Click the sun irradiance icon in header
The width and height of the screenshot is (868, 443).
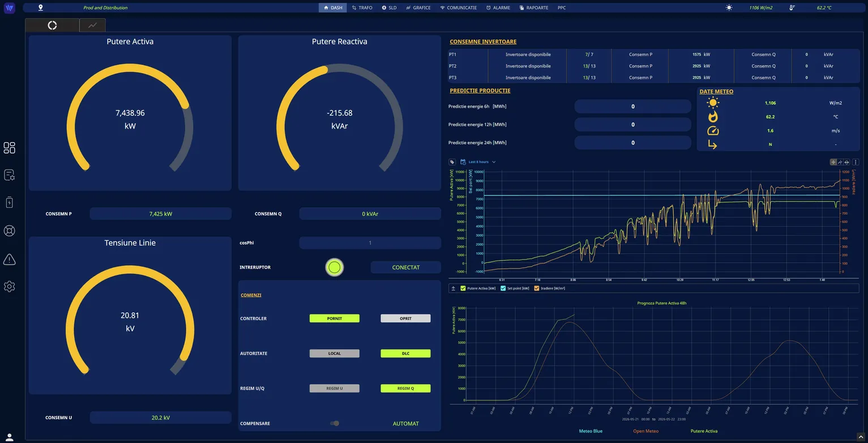point(729,8)
